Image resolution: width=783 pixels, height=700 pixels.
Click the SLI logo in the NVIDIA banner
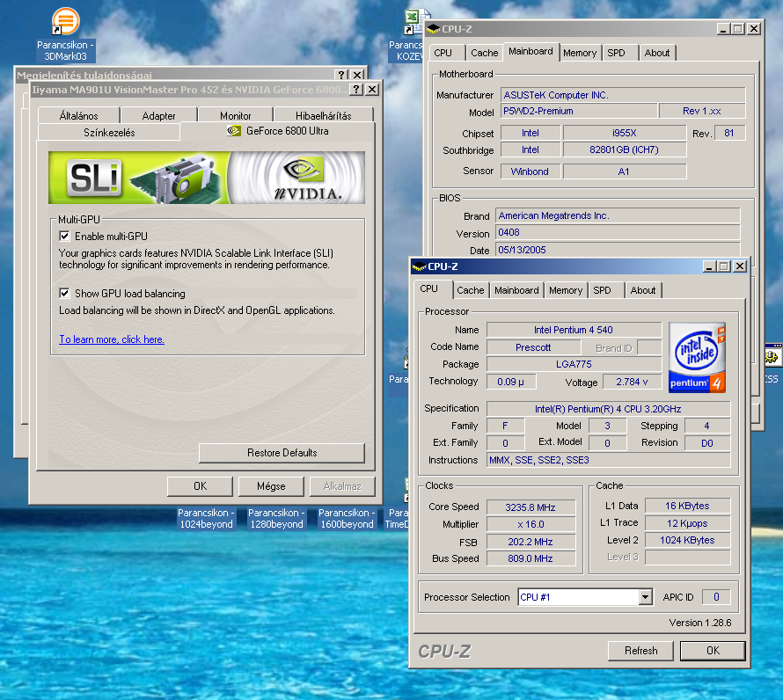click(x=94, y=179)
